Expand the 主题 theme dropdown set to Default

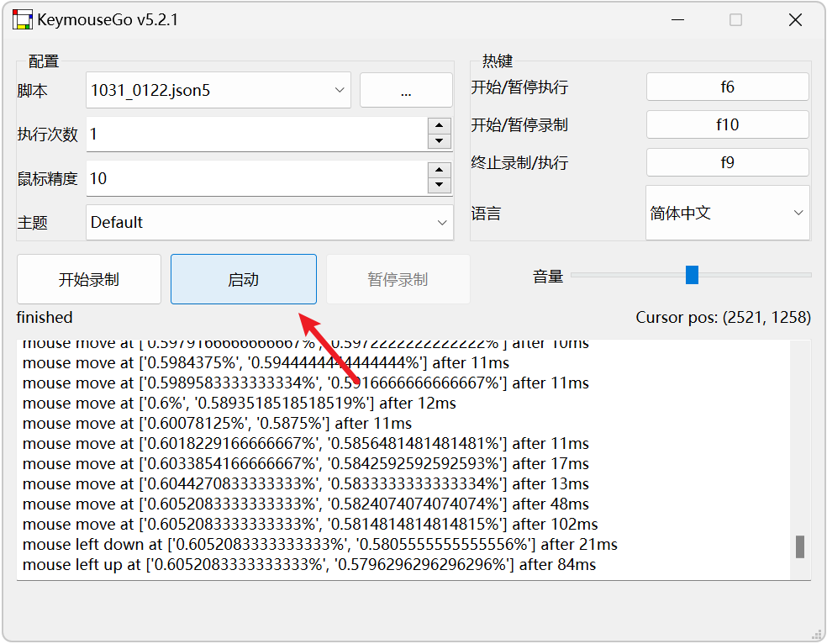(x=270, y=222)
